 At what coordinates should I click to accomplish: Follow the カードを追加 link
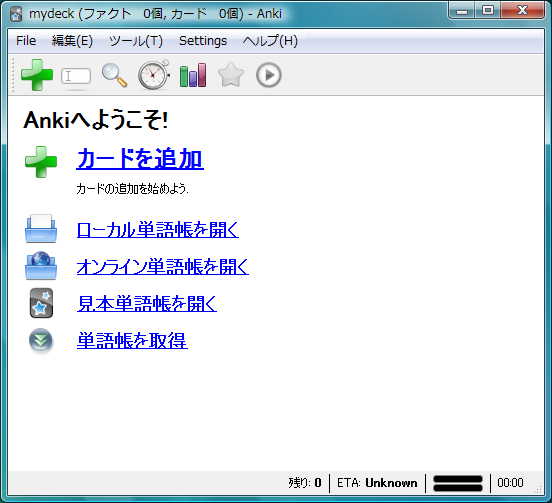pyautogui.click(x=140, y=158)
